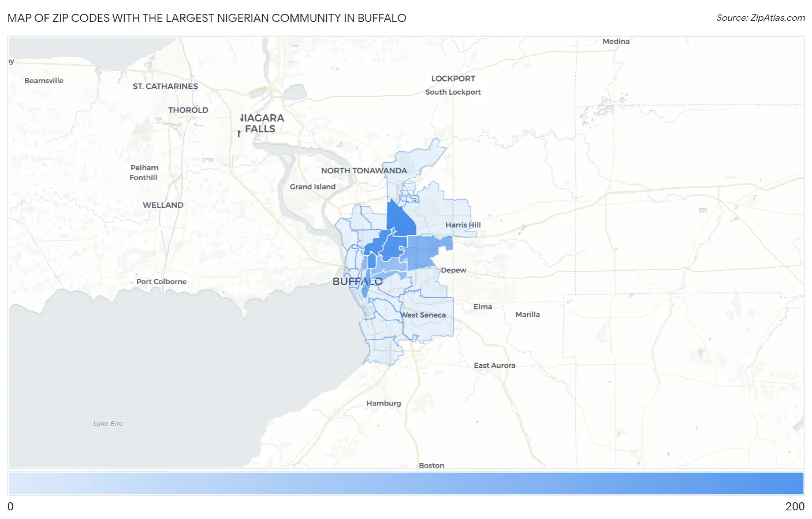The width and height of the screenshot is (812, 519).
Task: Click the NORTH TONAWANDA label
Action: (x=364, y=170)
